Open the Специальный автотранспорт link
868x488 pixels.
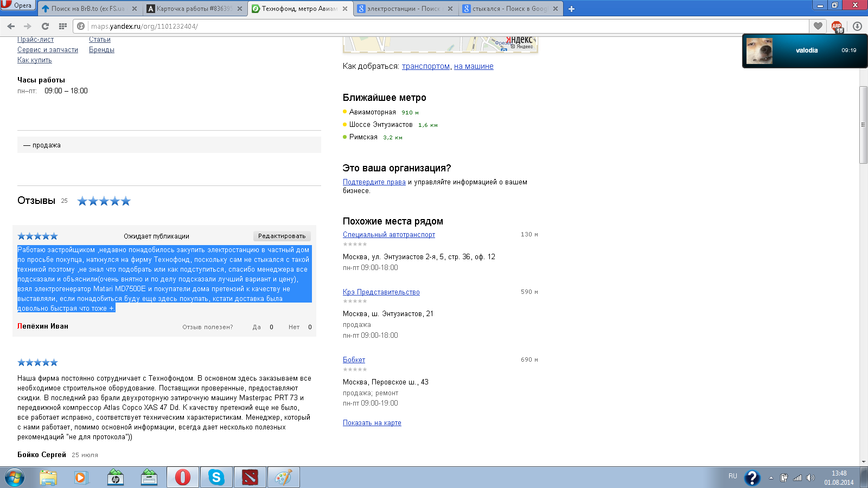pos(389,235)
